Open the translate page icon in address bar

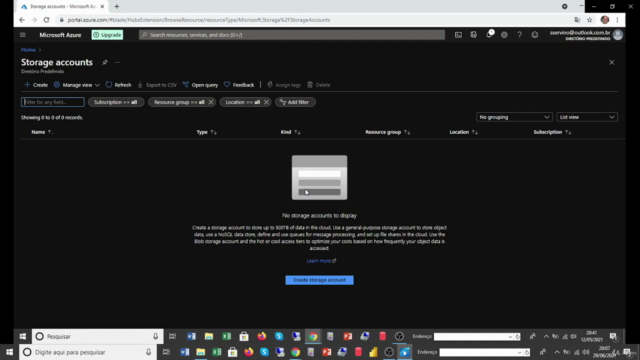click(x=577, y=20)
